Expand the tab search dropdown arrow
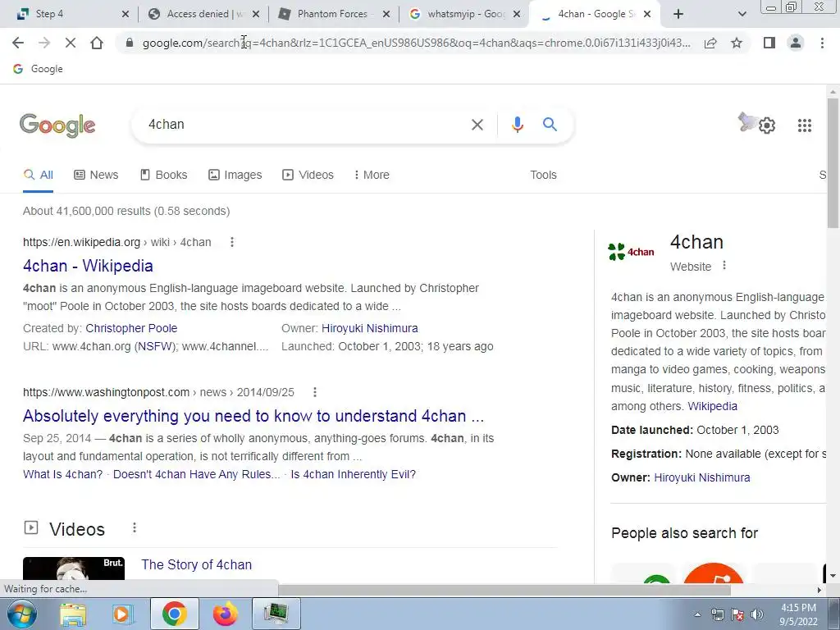This screenshot has height=630, width=840. 742,14
